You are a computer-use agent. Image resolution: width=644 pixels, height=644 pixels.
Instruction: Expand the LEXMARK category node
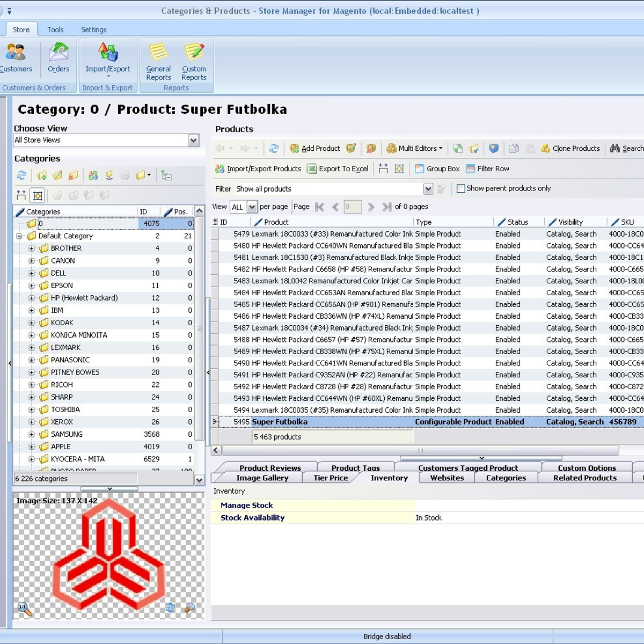tap(32, 348)
